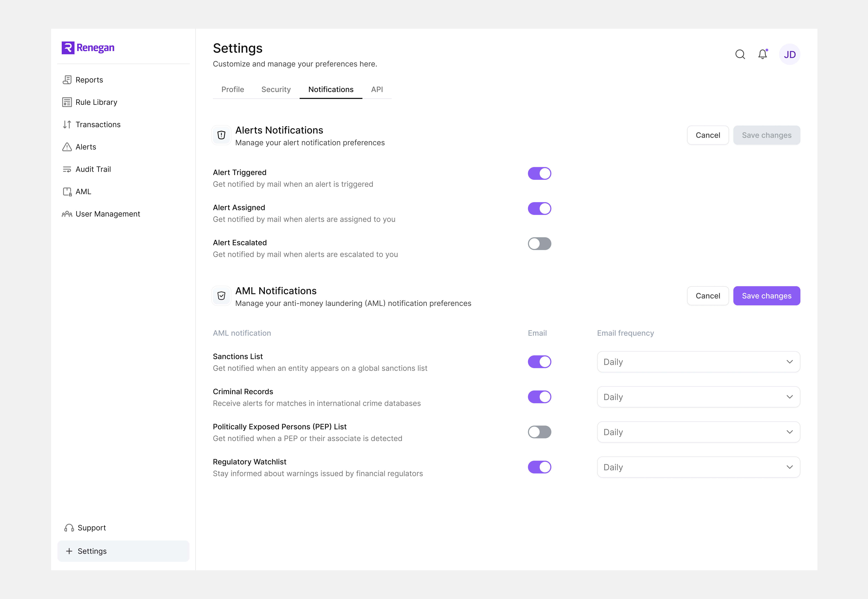The image size is (868, 599).
Task: Open Rule Library in the sidebar
Action: tap(123, 102)
